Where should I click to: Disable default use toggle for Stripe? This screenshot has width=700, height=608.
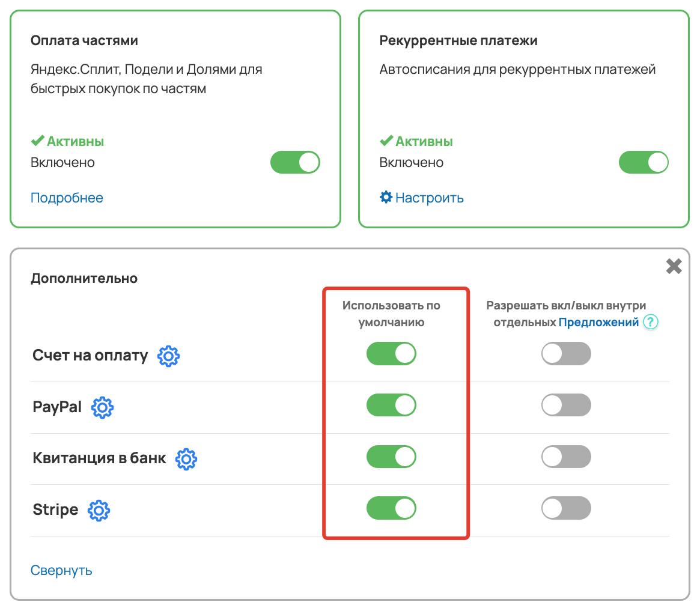click(x=391, y=508)
